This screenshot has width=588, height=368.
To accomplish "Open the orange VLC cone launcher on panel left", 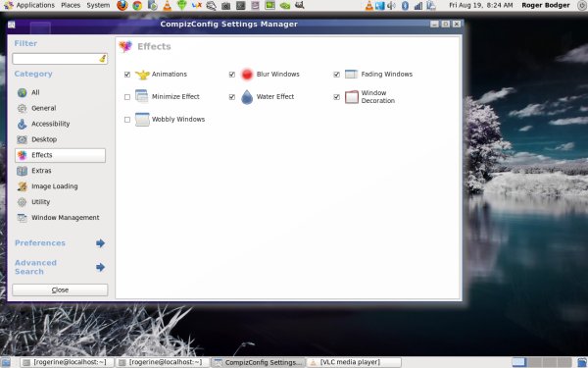I will [x=168, y=5].
